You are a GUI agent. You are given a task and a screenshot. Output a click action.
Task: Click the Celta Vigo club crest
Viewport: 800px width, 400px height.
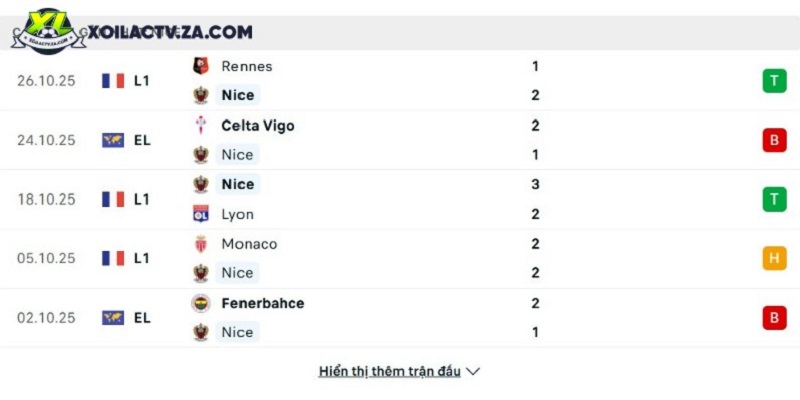[x=201, y=126]
